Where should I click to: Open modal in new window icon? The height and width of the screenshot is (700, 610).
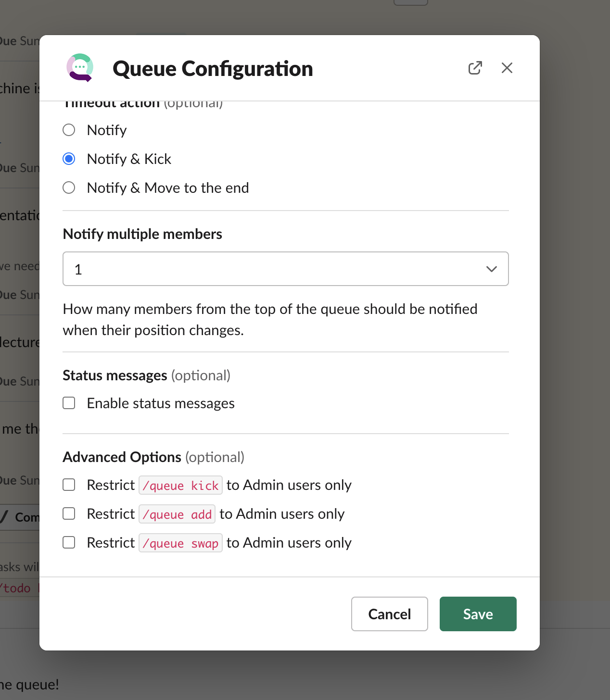pyautogui.click(x=475, y=68)
